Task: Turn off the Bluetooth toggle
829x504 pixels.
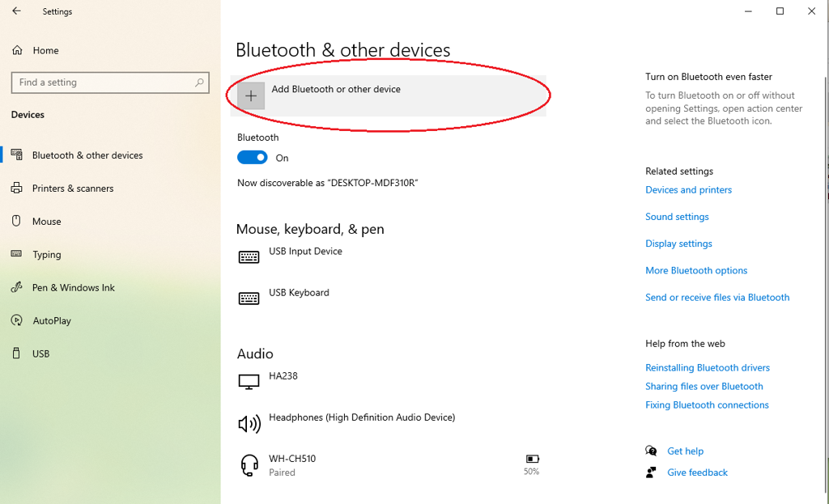Action: click(x=253, y=158)
